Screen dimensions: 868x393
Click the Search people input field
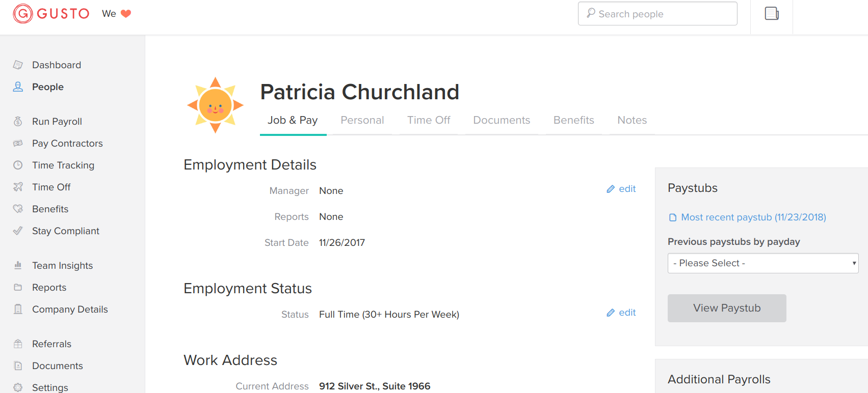[x=657, y=14]
